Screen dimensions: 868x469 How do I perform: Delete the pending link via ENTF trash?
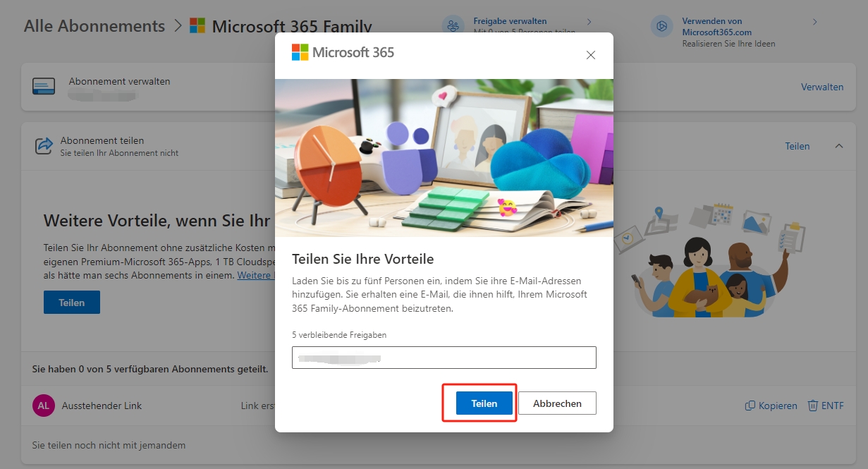(825, 406)
